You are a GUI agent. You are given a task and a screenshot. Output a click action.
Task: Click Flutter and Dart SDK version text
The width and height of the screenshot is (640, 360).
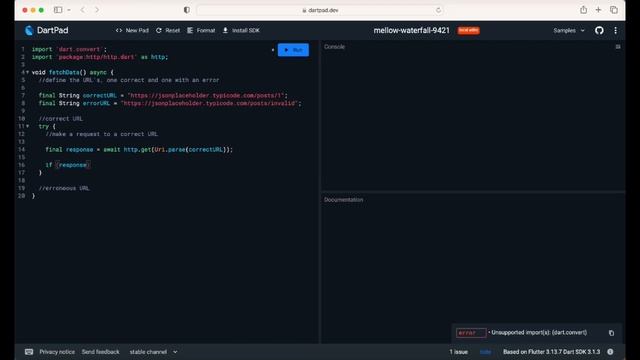click(551, 352)
